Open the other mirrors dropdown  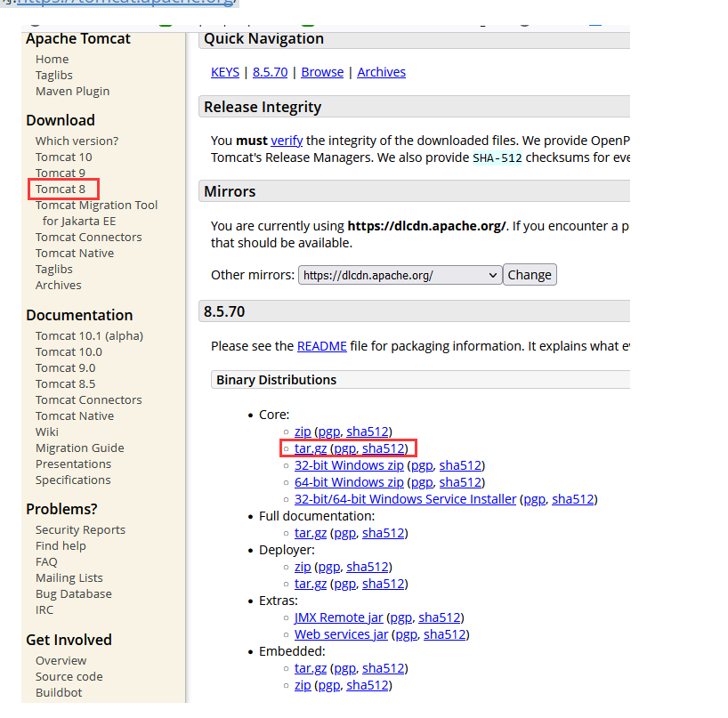[x=400, y=275]
